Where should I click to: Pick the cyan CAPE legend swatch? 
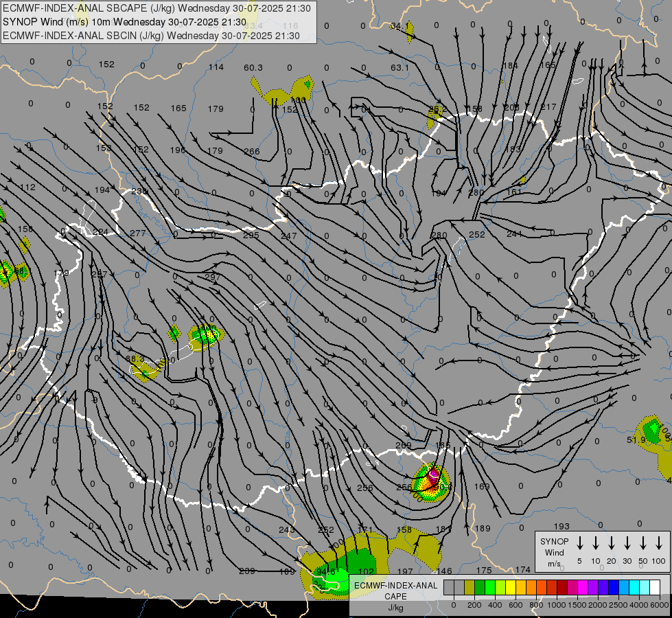coord(634,587)
